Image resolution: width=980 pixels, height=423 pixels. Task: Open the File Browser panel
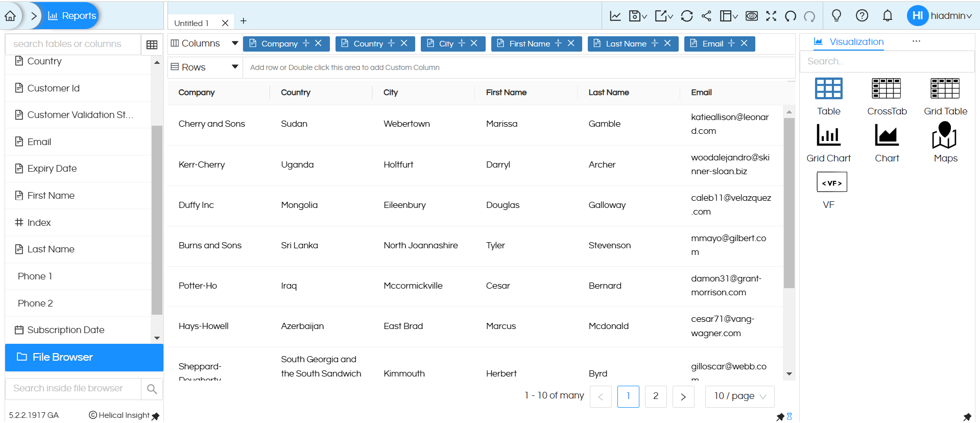tap(84, 357)
